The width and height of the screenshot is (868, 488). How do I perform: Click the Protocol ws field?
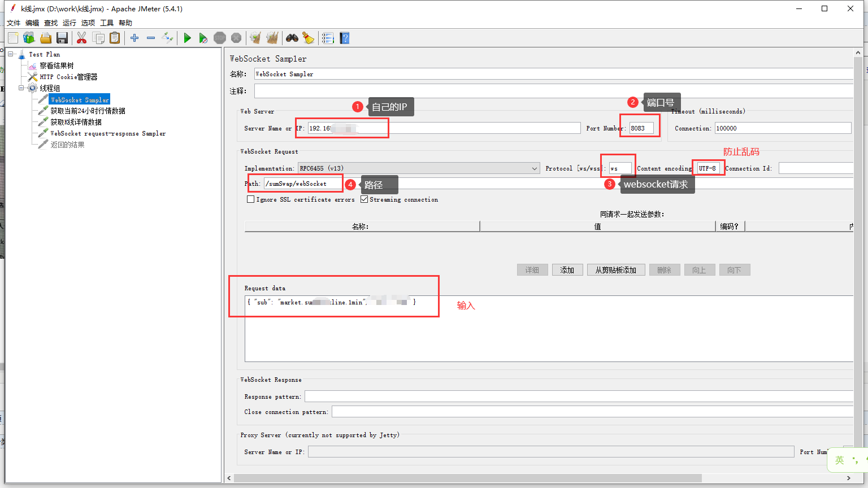tap(620, 168)
